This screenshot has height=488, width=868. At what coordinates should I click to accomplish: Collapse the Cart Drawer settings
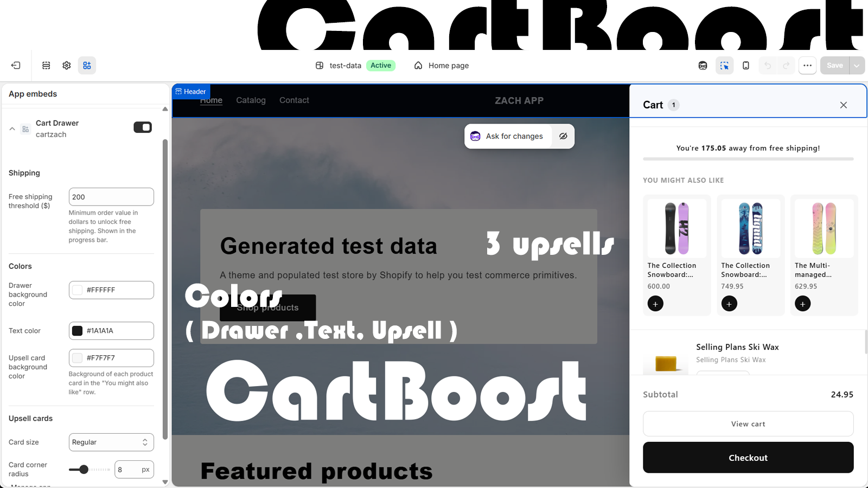point(12,129)
